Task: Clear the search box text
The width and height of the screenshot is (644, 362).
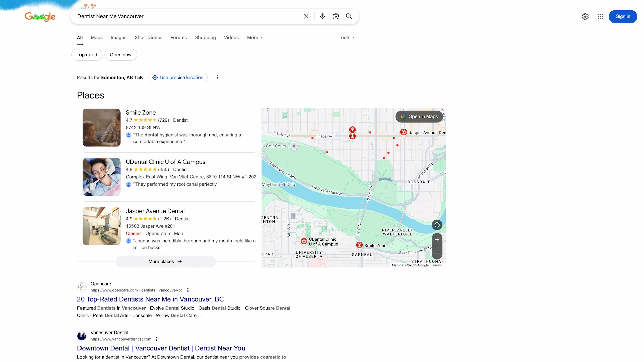Action: [x=306, y=16]
